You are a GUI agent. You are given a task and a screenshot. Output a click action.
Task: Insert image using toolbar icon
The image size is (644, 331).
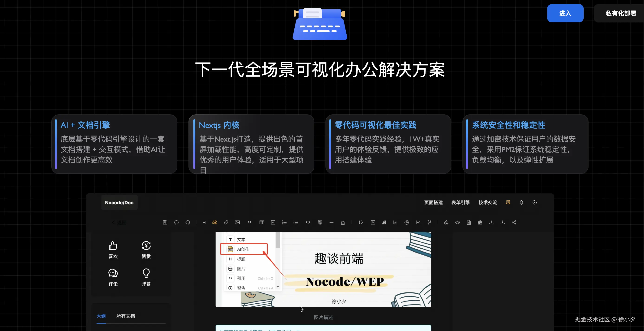237,222
